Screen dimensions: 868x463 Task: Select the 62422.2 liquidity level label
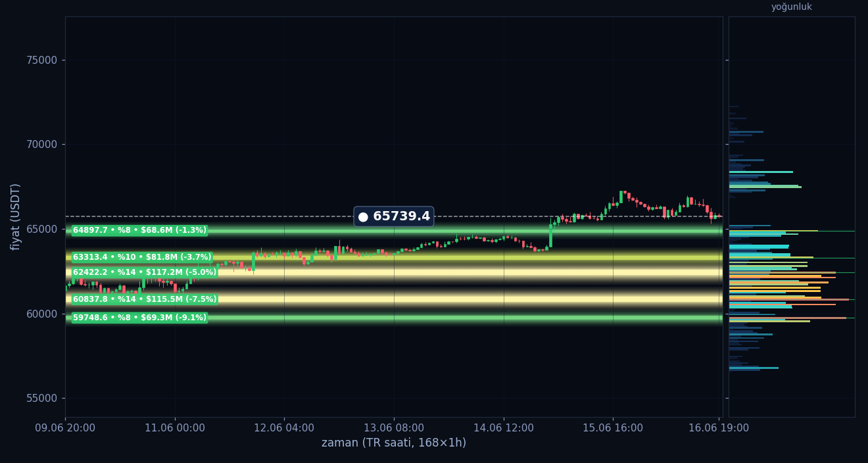click(145, 272)
